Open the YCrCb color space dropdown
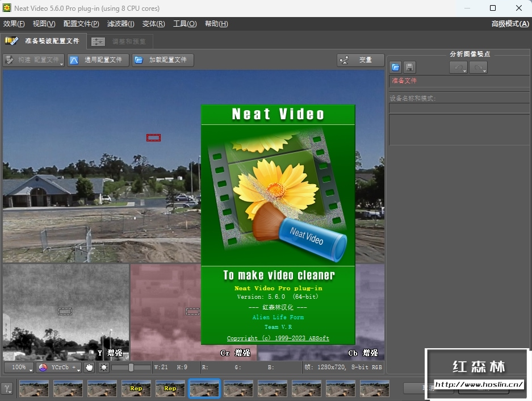This screenshot has width=532, height=401. 59,367
